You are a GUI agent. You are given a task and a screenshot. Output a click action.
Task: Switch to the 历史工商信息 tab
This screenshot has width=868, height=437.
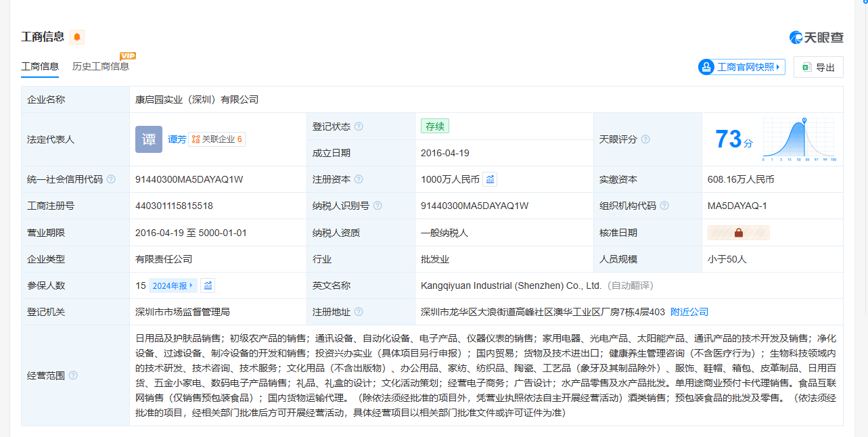[101, 66]
